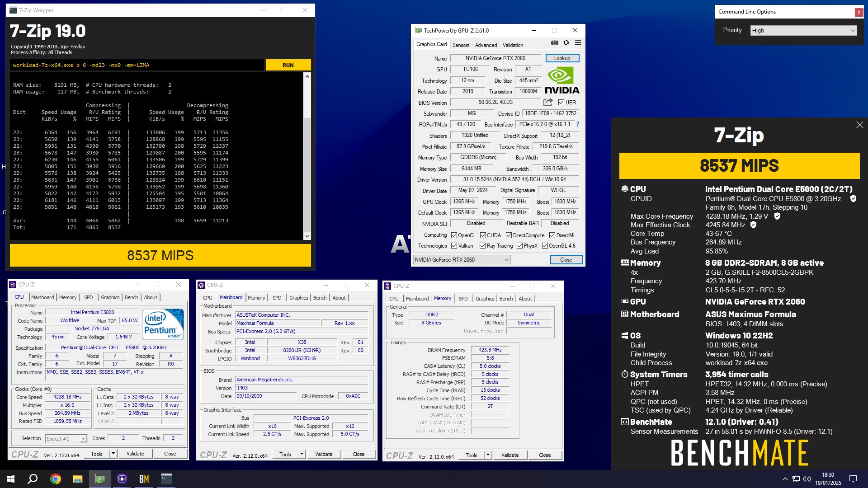Click the 7-Zip command line input field
Viewport: 868px width, 488px height.
click(x=137, y=65)
